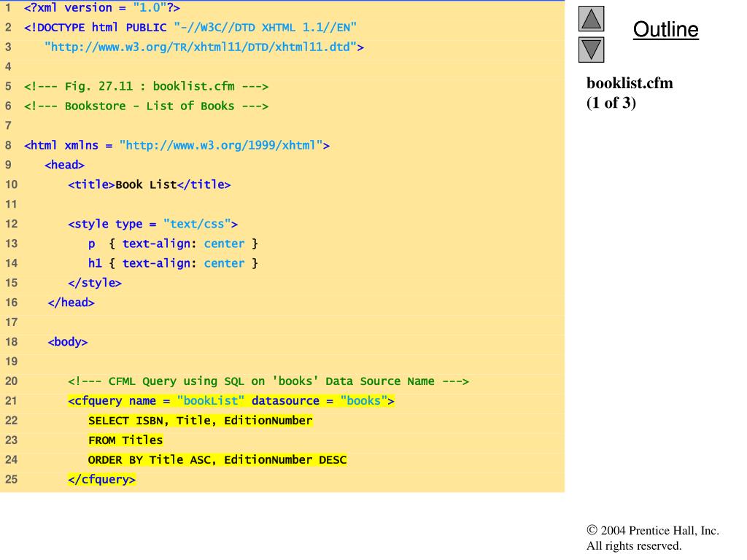The image size is (747, 560).
Task: Click the 'FROM Titles' line
Action: click(x=125, y=440)
